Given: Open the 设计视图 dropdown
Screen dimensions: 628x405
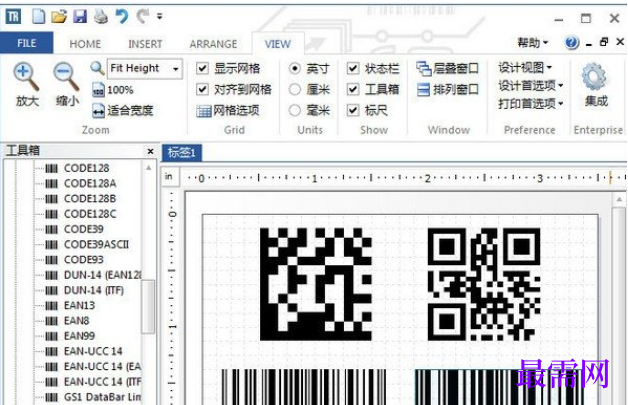Looking at the screenshot, I should click(525, 67).
